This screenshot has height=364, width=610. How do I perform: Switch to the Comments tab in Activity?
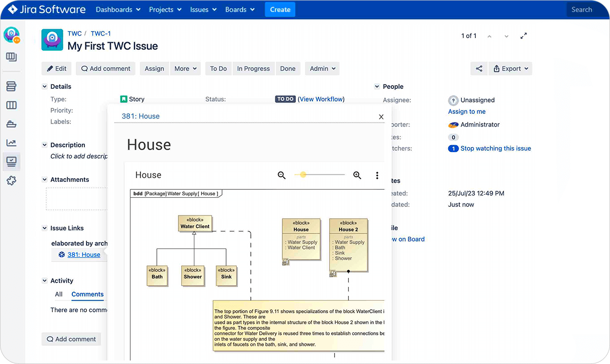[87, 294]
